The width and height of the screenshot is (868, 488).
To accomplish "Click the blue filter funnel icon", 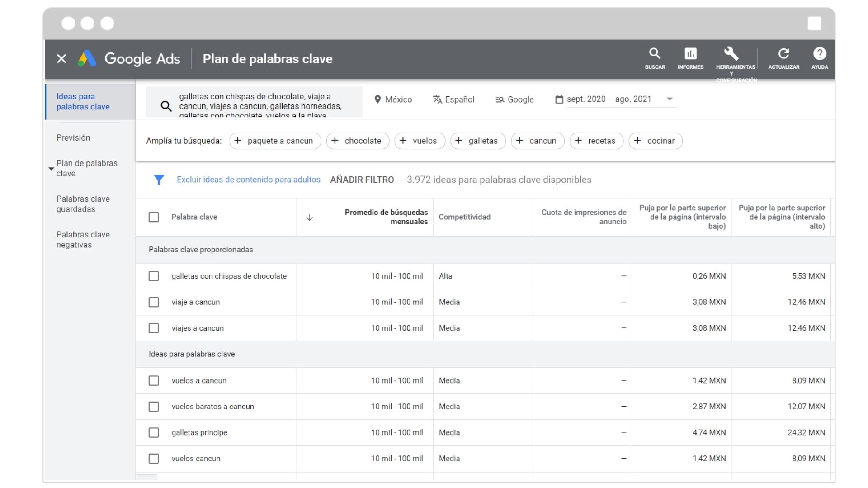I will tap(159, 180).
